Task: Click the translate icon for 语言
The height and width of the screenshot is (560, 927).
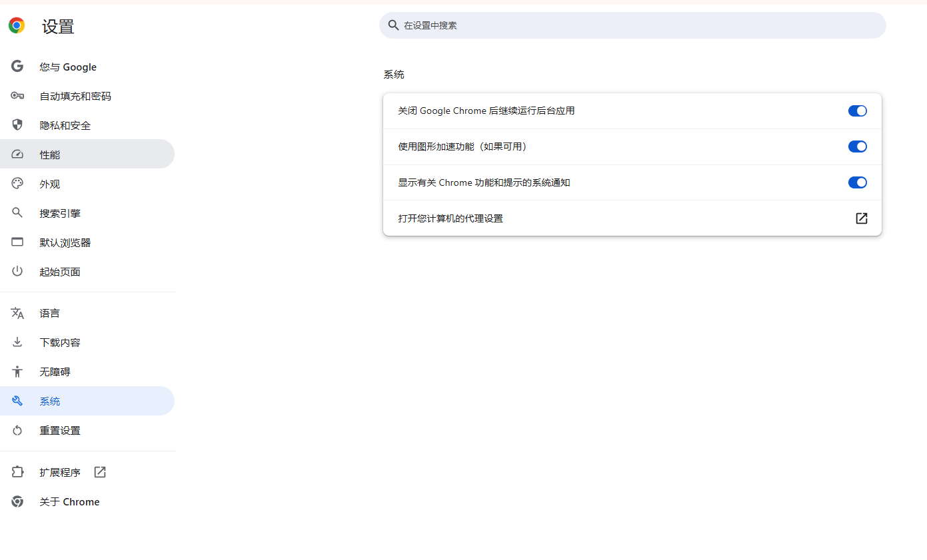Action: click(x=17, y=313)
